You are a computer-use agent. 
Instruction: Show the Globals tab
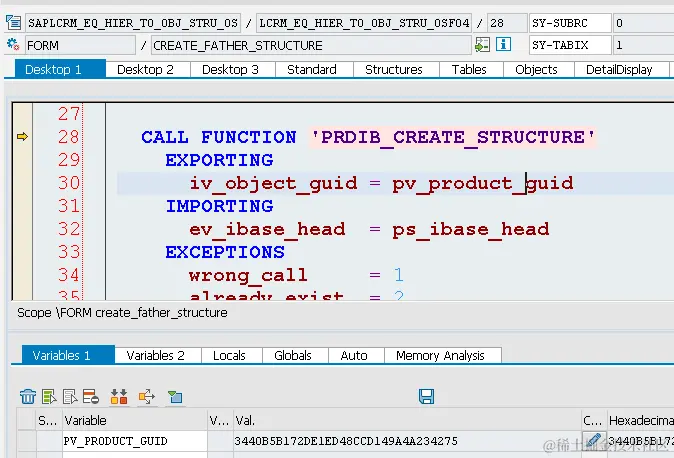[x=293, y=355]
